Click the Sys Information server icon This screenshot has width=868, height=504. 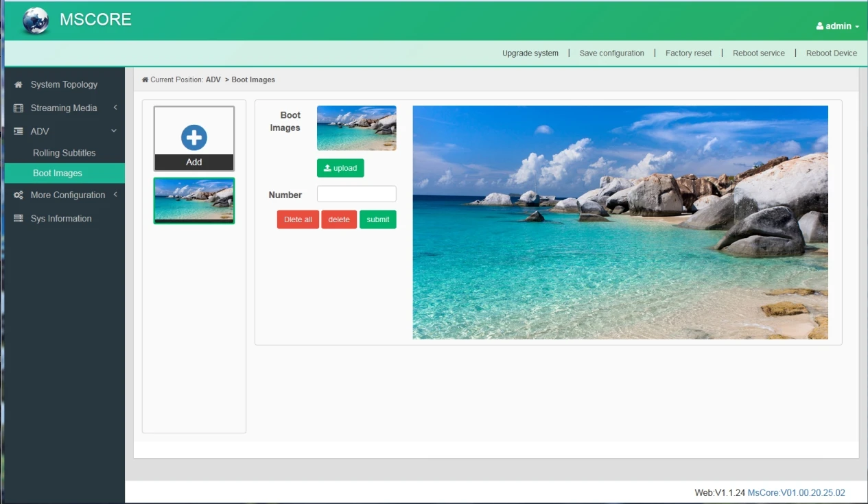click(19, 219)
